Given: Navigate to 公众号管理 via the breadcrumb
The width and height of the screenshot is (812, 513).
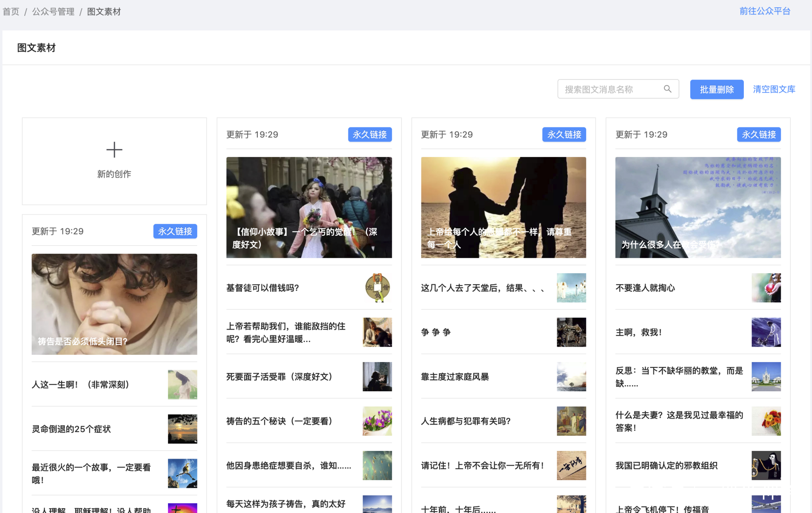Looking at the screenshot, I should click(x=53, y=11).
